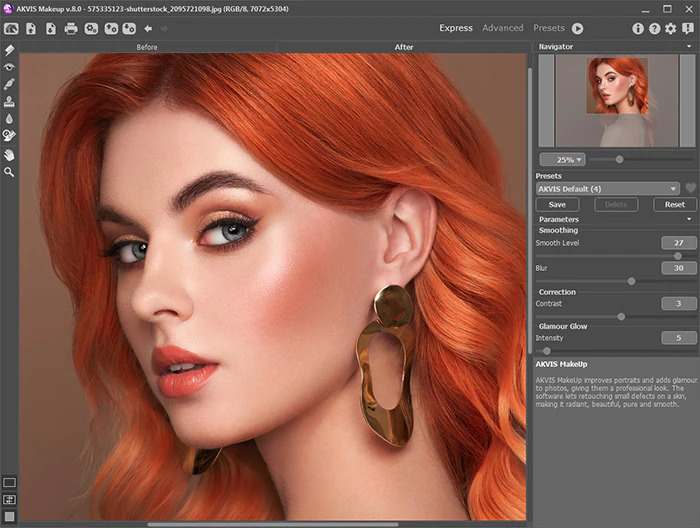The height and width of the screenshot is (528, 700).
Task: Click the Help question mark icon
Action: (x=655, y=29)
